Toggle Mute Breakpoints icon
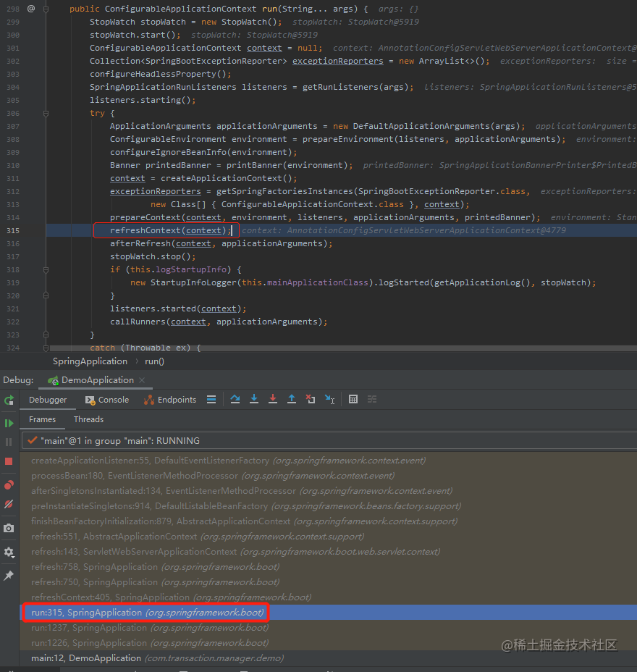Viewport: 637px width, 672px height. [9, 504]
